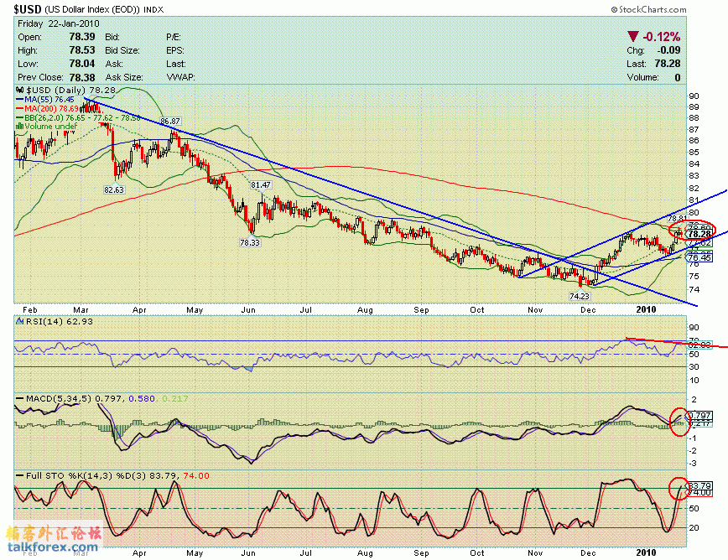Click the date Friday 22-Jan-2010

point(59,23)
